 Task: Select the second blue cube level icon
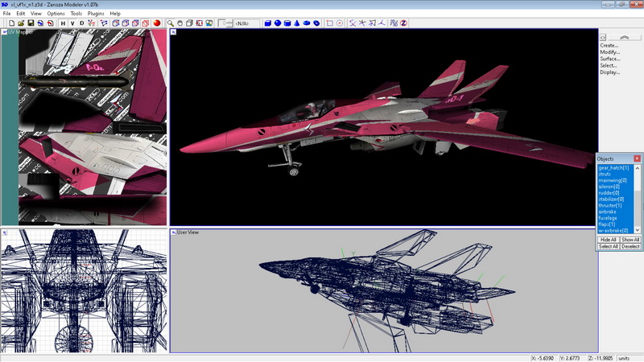[x=126, y=23]
